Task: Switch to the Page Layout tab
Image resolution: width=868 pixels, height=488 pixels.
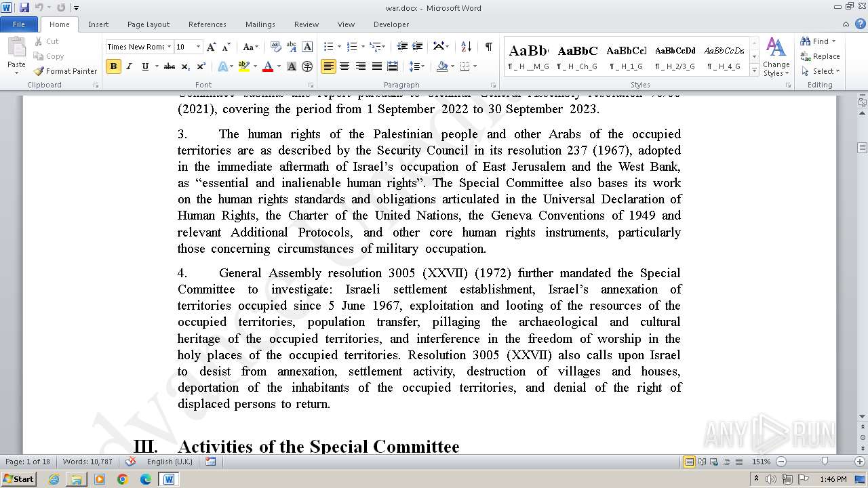Action: click(149, 24)
